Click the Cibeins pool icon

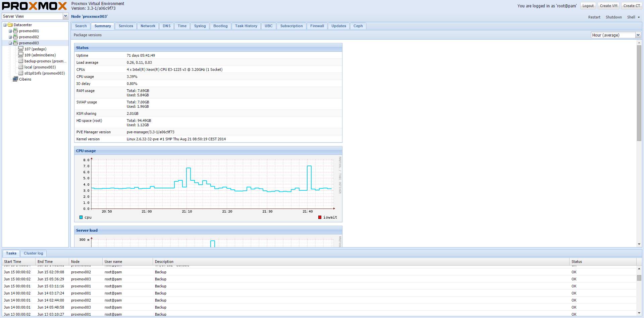pos(15,79)
